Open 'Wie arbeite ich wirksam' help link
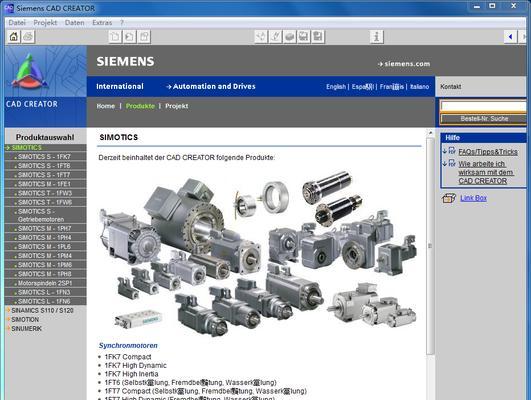 tap(486, 172)
